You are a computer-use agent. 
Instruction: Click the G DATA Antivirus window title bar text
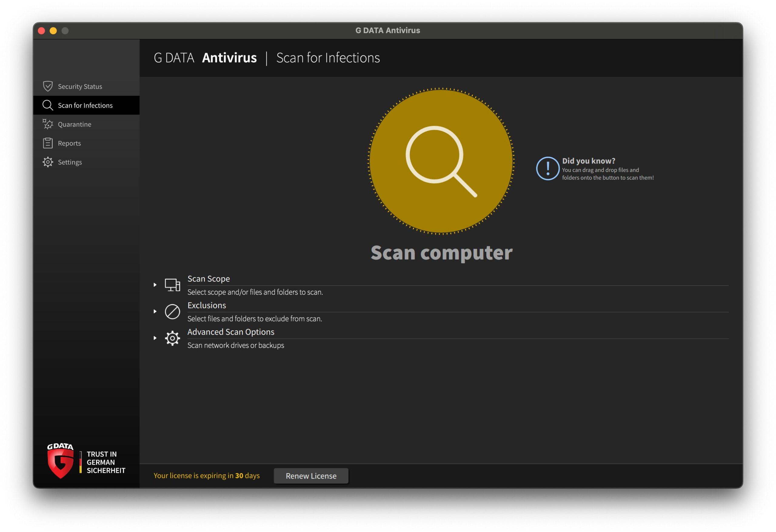[x=388, y=30]
